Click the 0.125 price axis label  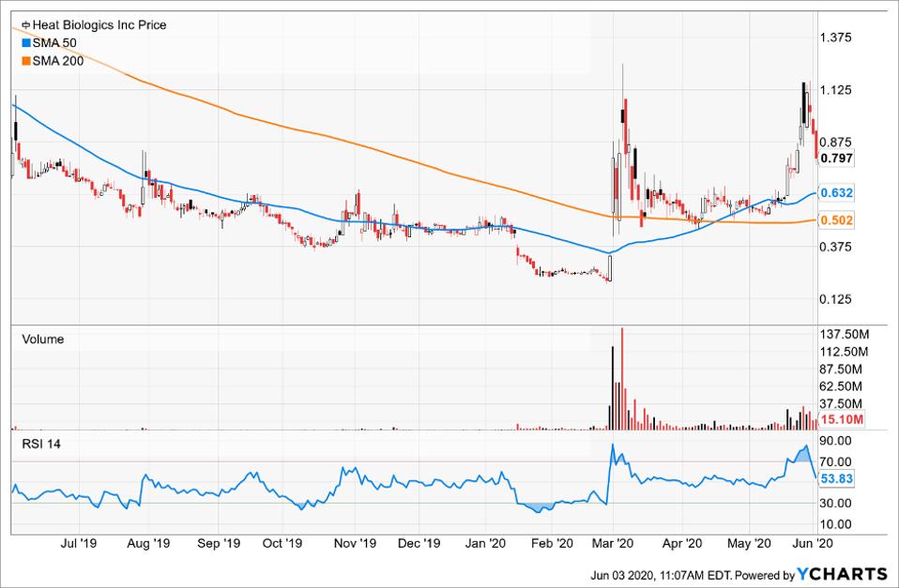pyautogui.click(x=836, y=298)
